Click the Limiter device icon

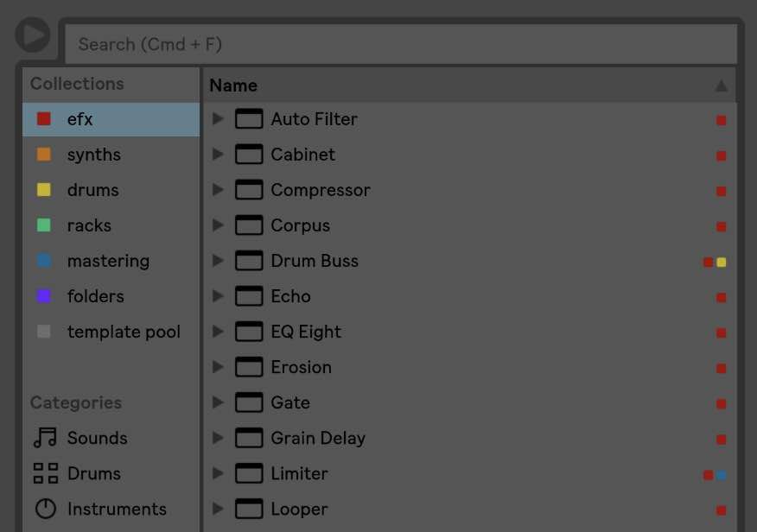[x=249, y=473]
